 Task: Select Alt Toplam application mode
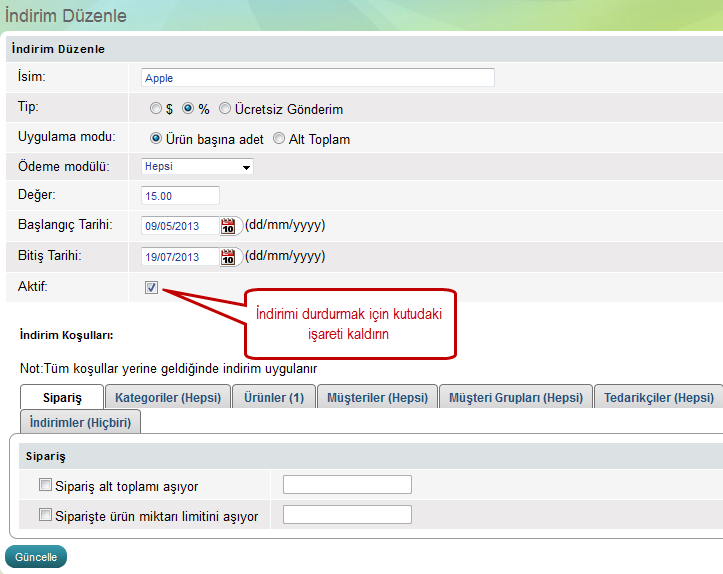pyautogui.click(x=279, y=139)
